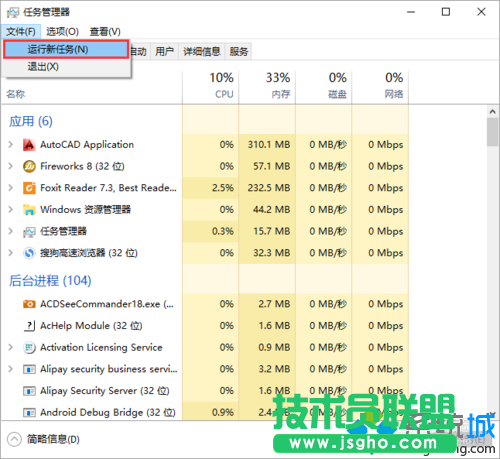Click the scrollbar up arrow
The width and height of the screenshot is (500, 459).
[493, 112]
